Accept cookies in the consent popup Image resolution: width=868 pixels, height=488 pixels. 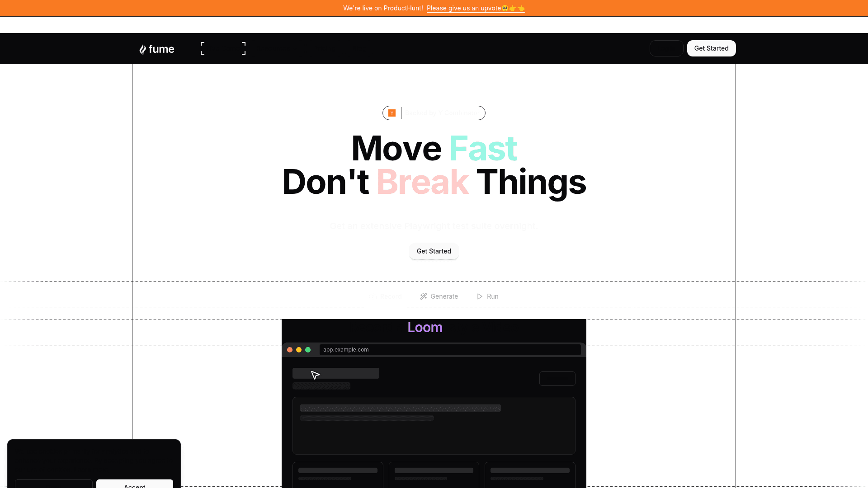(x=135, y=484)
